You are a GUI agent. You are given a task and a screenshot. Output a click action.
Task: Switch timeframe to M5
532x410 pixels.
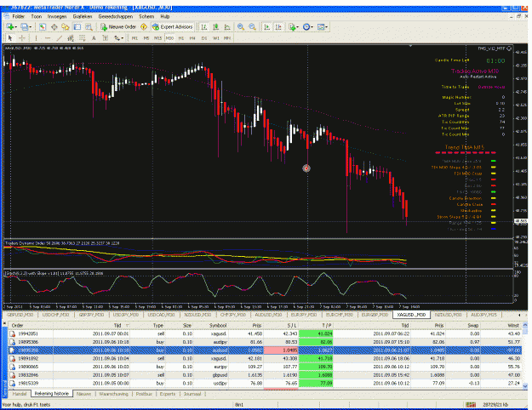pyautogui.click(x=146, y=38)
